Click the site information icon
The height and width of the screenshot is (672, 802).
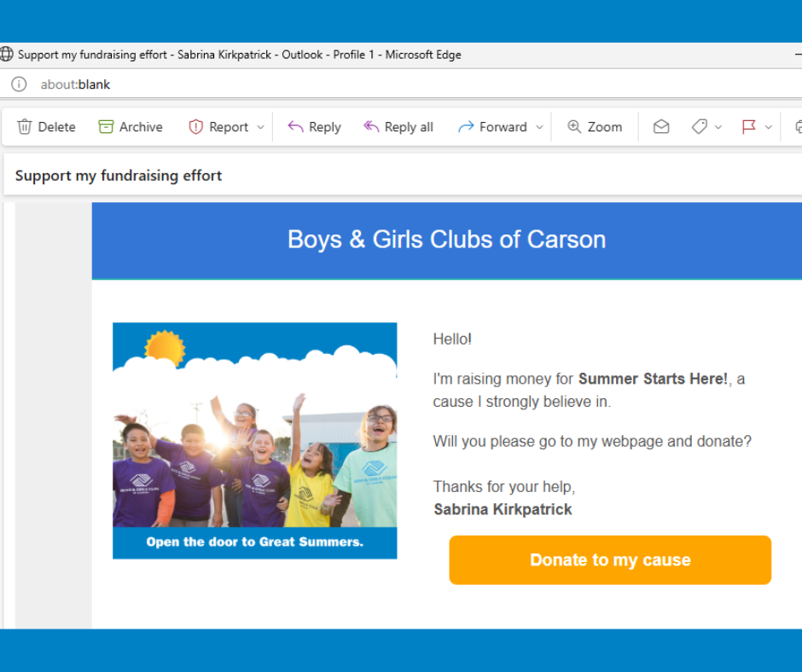19,84
